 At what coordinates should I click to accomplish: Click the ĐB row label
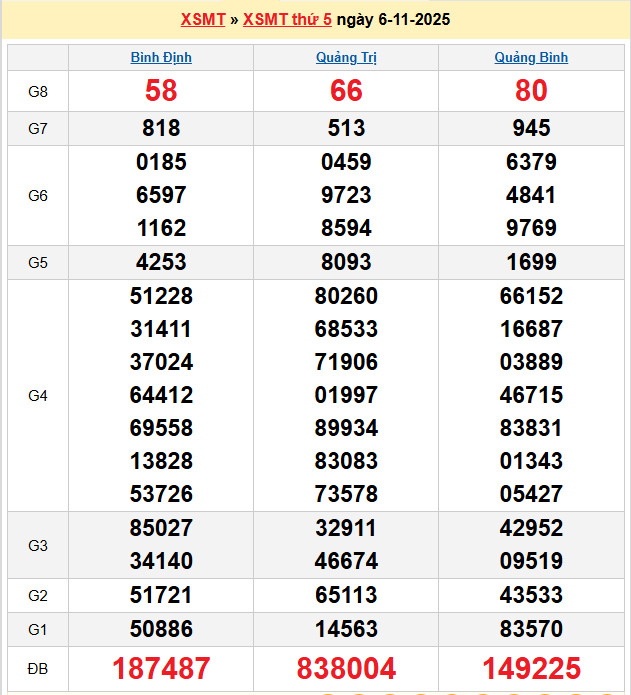coord(38,668)
